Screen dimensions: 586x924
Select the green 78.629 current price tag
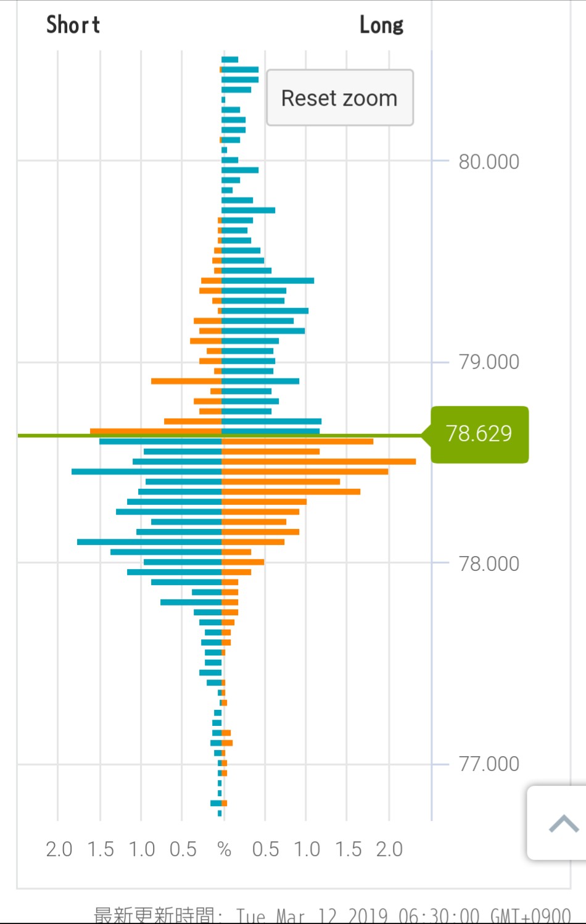479,434
